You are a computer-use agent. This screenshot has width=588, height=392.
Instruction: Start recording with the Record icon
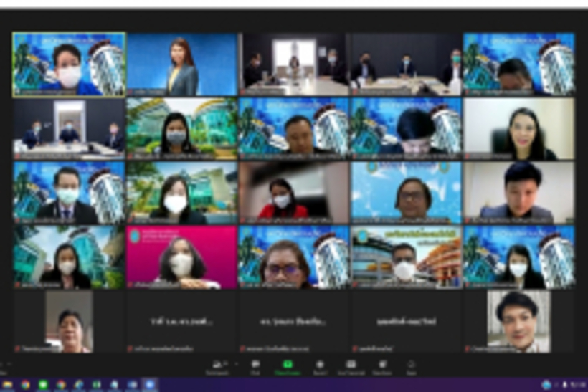pos(320,367)
